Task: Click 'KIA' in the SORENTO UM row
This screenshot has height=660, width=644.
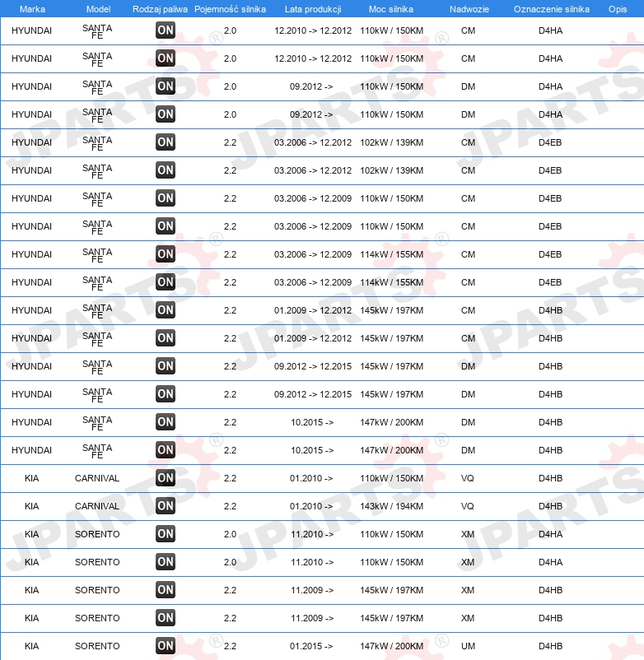Action: point(31,646)
